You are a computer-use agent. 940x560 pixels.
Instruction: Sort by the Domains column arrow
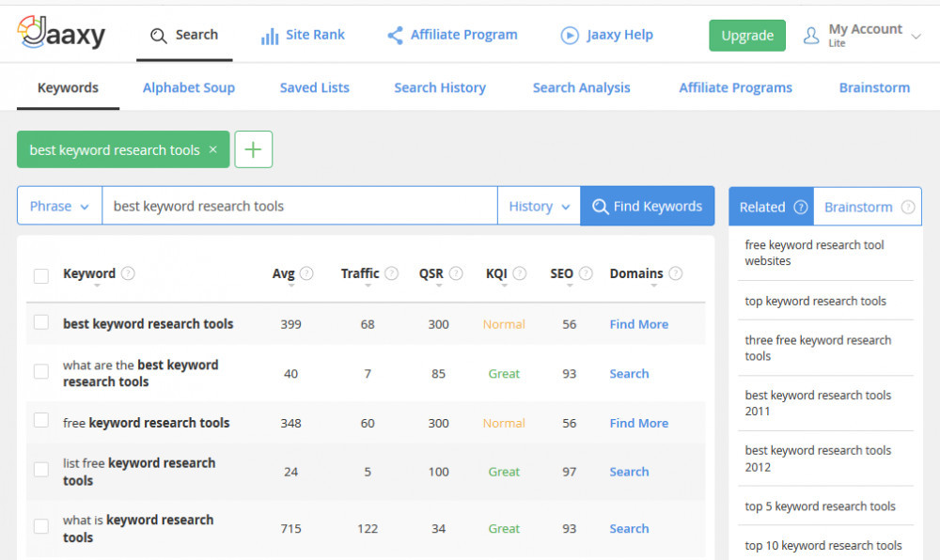(x=654, y=286)
